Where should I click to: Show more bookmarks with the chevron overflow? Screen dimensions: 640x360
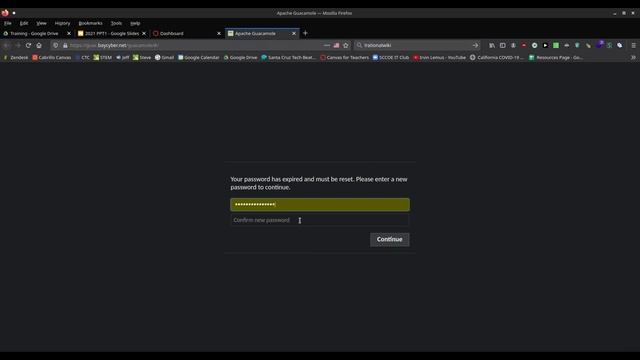[633, 58]
